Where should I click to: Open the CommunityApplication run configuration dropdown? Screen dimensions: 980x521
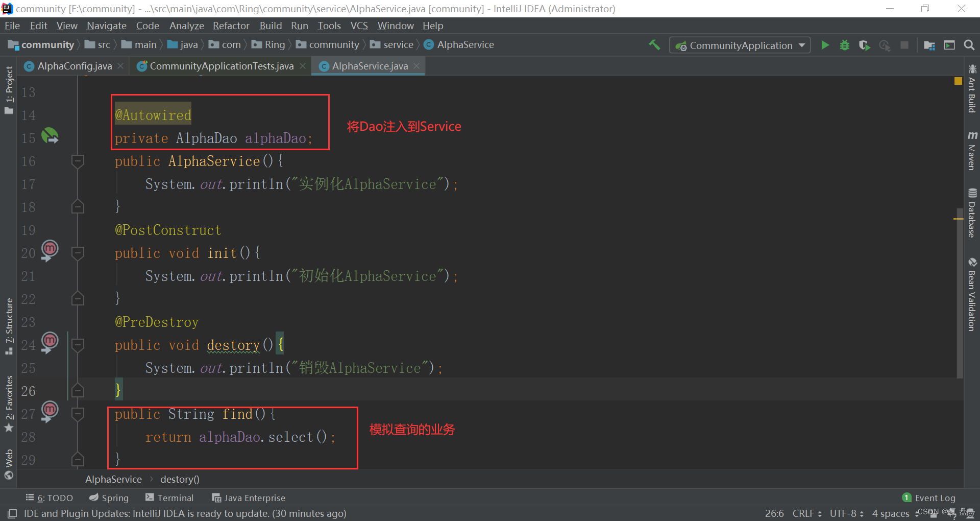click(x=740, y=45)
